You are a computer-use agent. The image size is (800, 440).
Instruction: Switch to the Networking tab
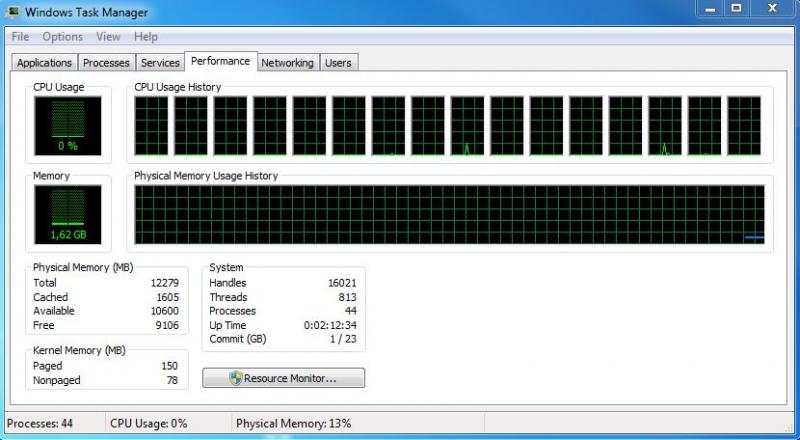click(x=287, y=63)
